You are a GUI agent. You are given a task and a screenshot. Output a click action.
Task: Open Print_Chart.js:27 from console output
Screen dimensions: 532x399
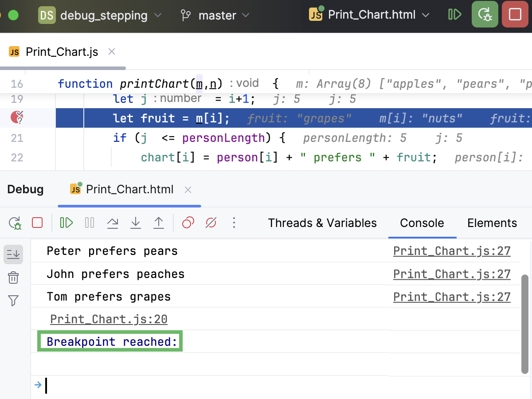coord(452,251)
